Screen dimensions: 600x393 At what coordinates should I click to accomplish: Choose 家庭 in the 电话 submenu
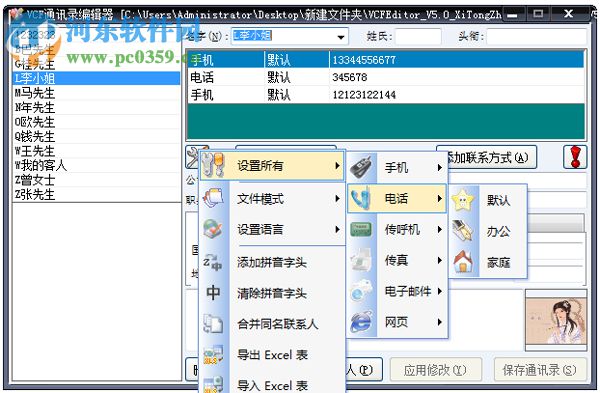point(488,262)
